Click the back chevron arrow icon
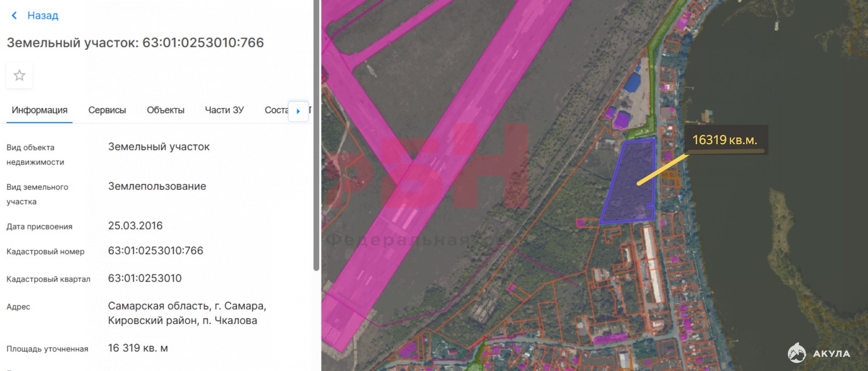 [x=14, y=16]
